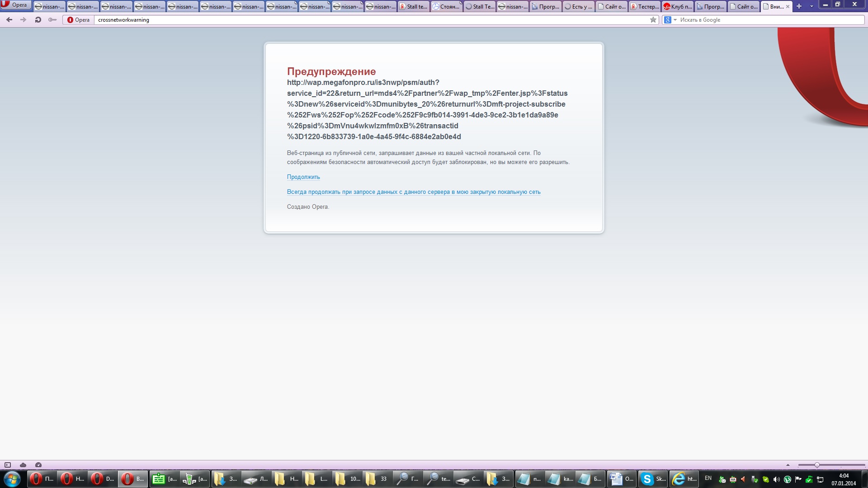
Task: Click the Action Center flag tray icon
Action: pyautogui.click(x=798, y=479)
